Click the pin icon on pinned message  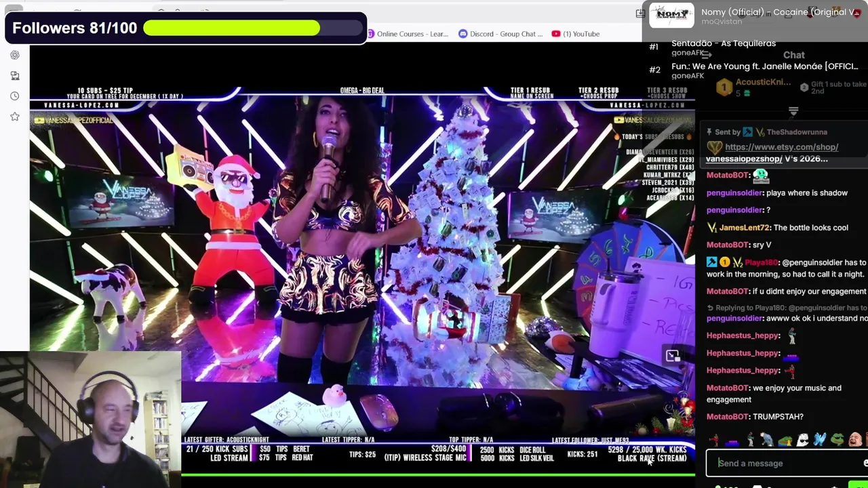point(709,132)
